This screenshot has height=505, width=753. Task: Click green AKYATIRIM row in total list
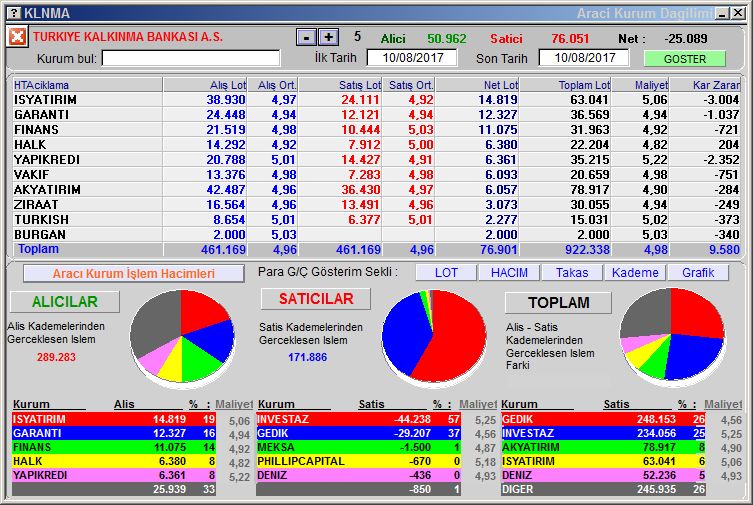(x=603, y=447)
